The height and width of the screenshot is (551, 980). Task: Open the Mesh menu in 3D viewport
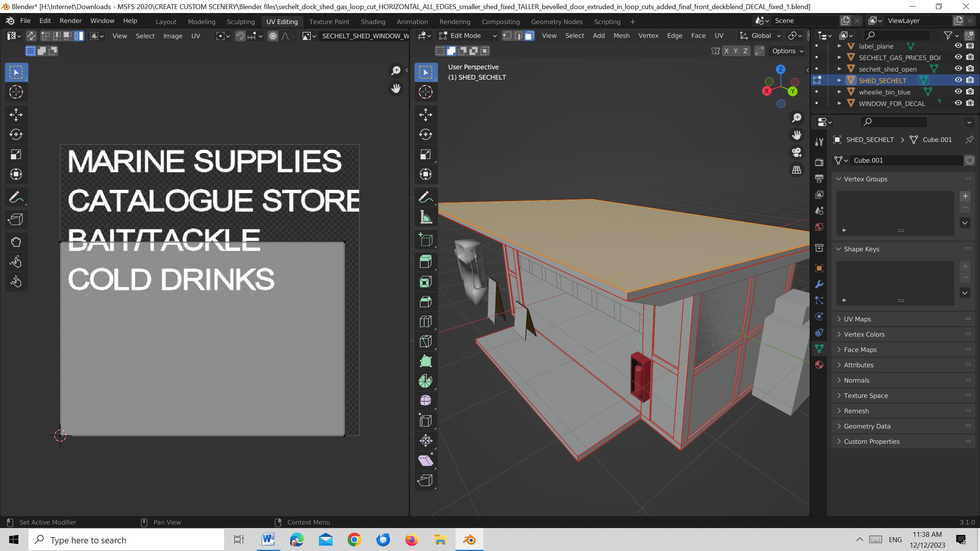click(621, 36)
